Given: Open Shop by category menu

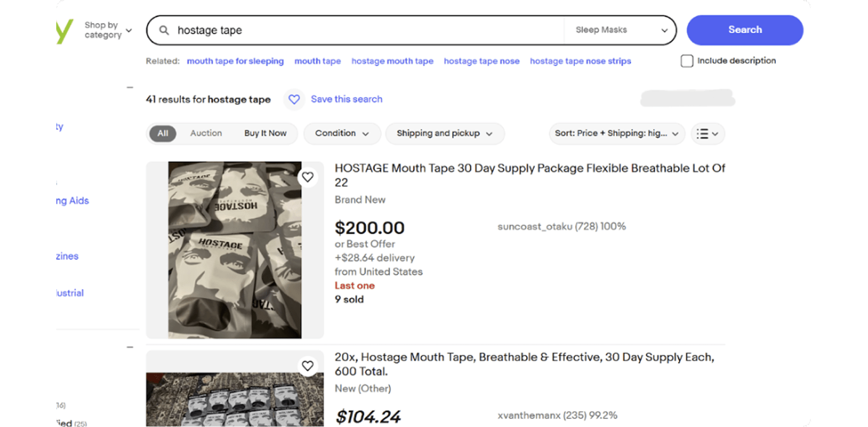Looking at the screenshot, I should 108,30.
